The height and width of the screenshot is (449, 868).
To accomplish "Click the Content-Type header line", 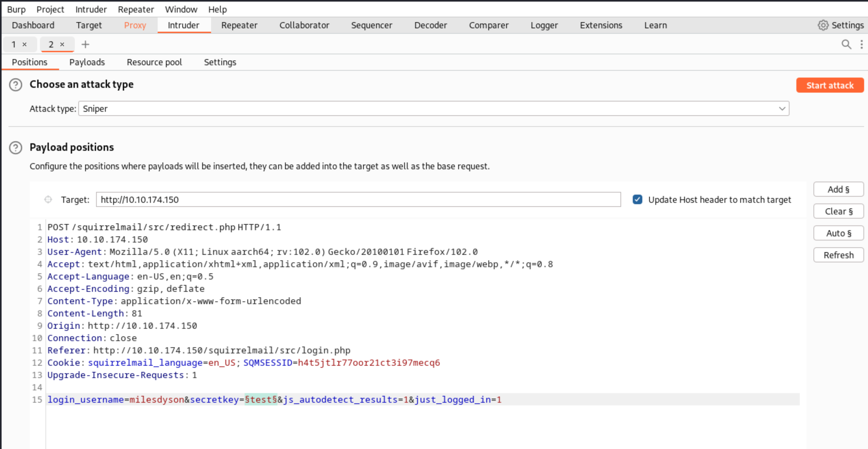I will point(174,301).
